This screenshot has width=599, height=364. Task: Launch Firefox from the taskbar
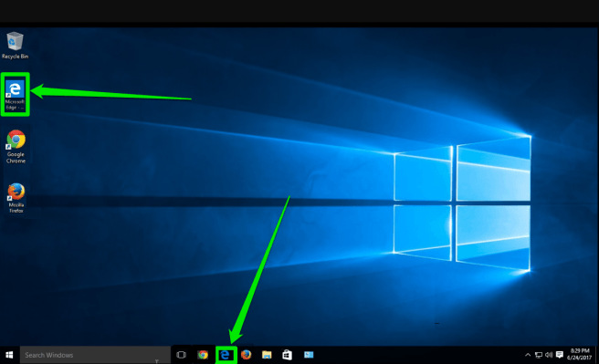click(x=246, y=355)
